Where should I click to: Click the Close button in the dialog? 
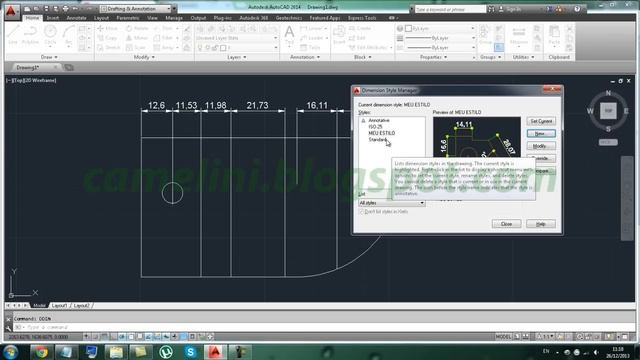[x=506, y=224]
